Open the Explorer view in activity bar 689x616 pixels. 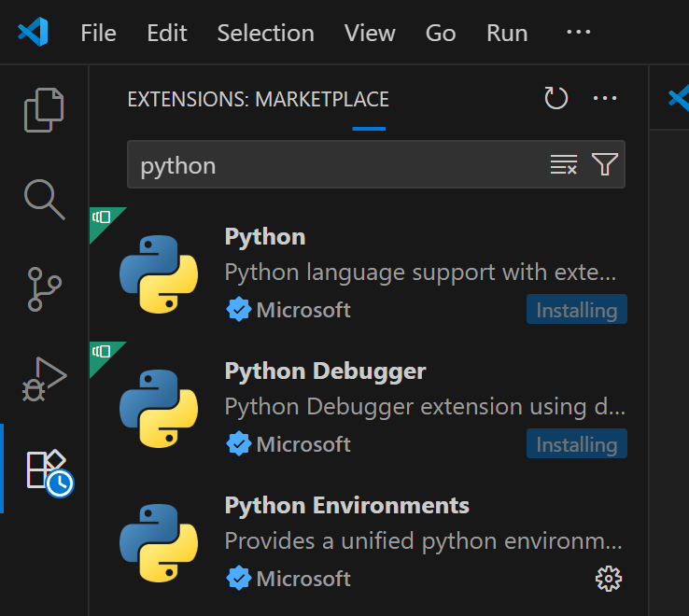coord(44,110)
